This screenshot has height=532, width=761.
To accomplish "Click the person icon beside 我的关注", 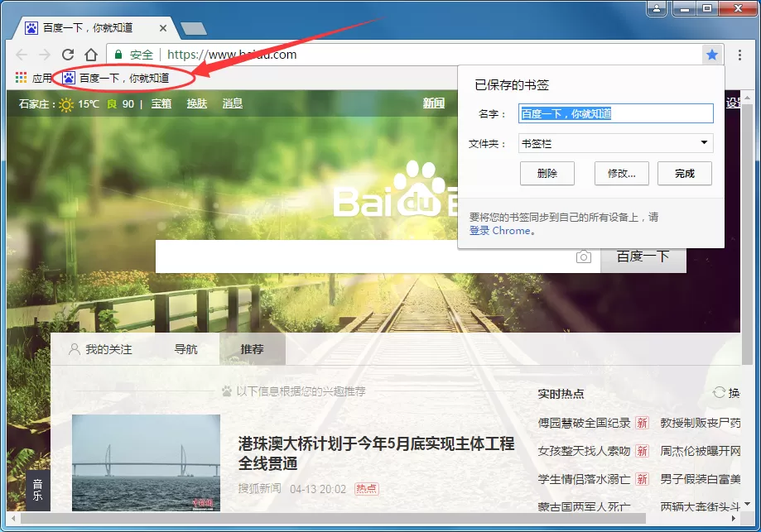I will coord(75,349).
